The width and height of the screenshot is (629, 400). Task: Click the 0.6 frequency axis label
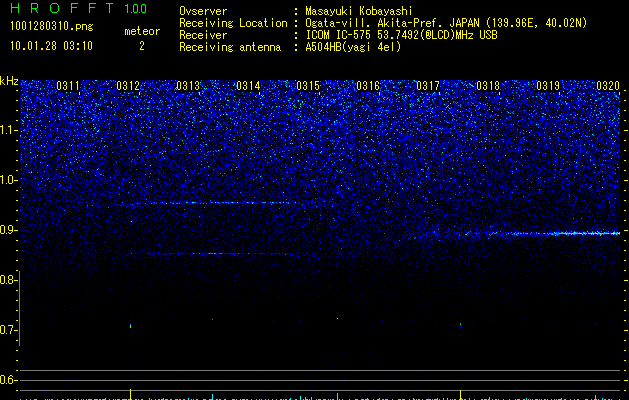[x=9, y=380]
